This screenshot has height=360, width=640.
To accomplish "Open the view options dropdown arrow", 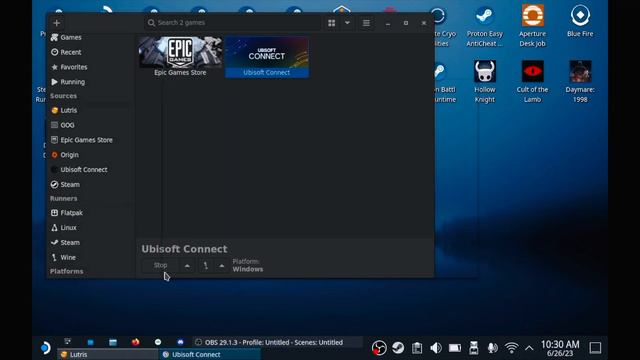I will (347, 23).
